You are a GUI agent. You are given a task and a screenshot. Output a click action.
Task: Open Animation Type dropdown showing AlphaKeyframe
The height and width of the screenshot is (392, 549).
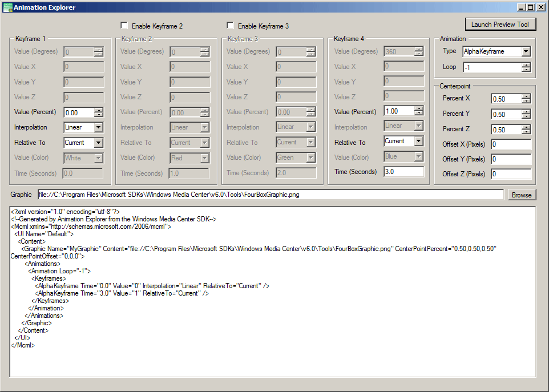(526, 51)
